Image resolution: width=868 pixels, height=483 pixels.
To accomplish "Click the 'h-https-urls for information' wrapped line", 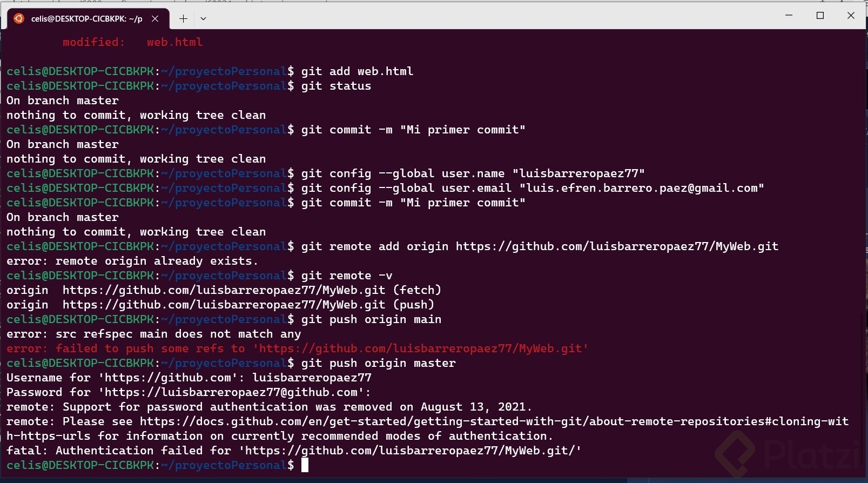I will click(x=280, y=436).
